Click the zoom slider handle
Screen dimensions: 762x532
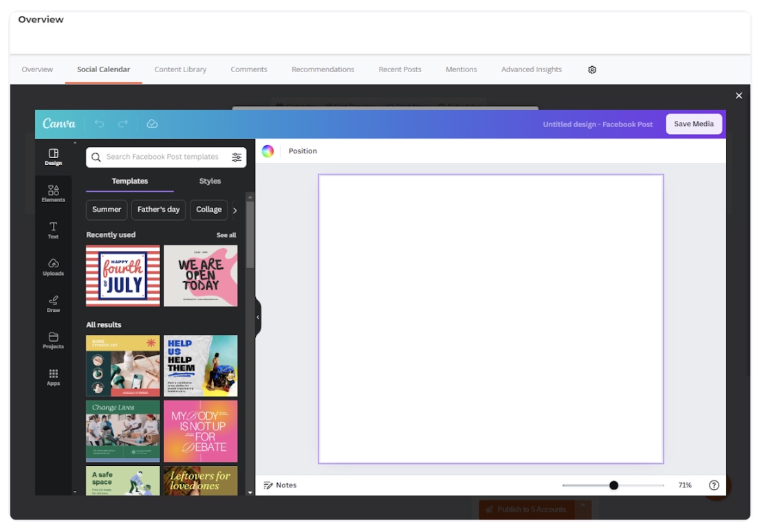(613, 485)
